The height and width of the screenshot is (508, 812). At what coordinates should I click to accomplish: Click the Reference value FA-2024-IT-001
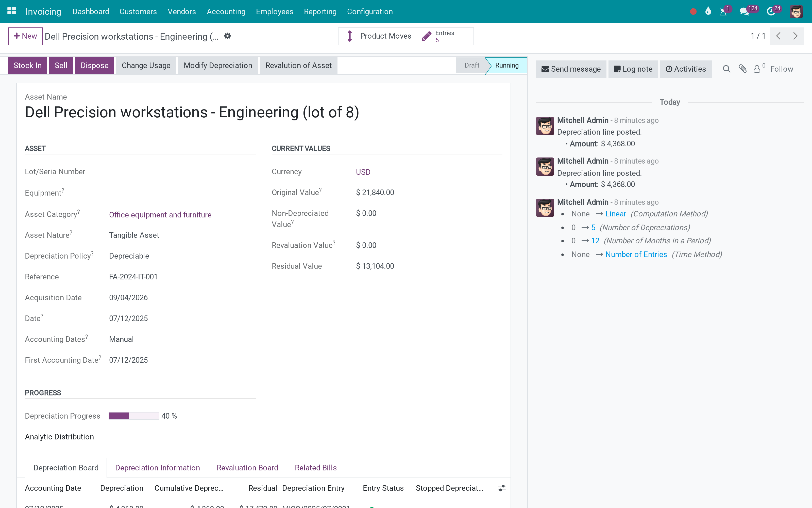[x=133, y=277]
